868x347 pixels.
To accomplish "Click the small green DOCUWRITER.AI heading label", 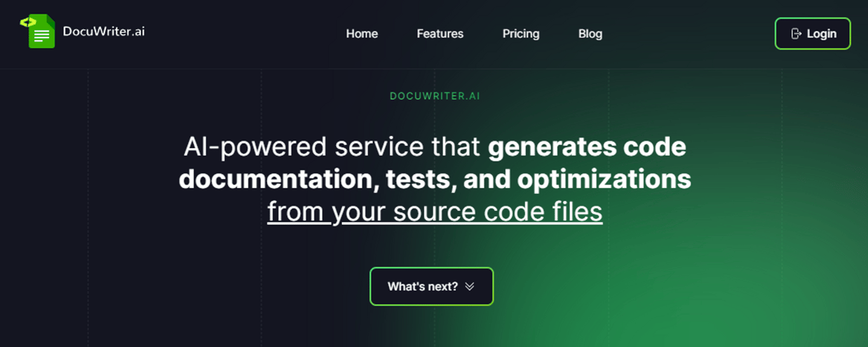I will point(435,96).
